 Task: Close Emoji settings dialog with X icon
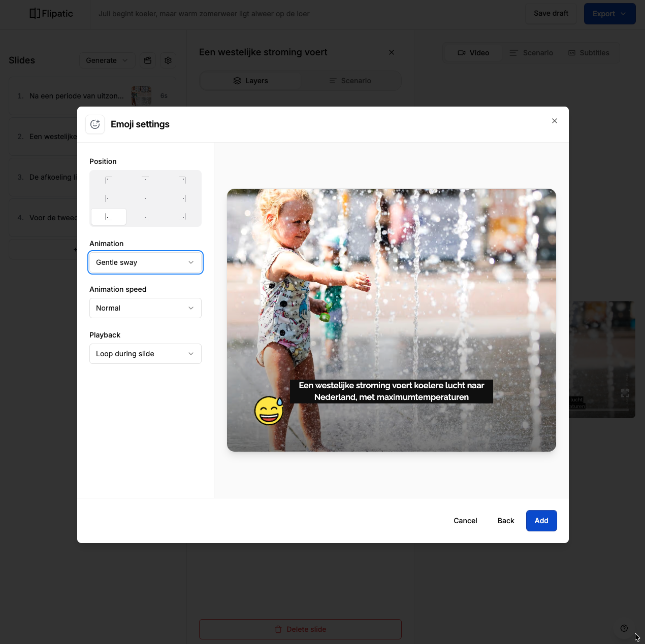555,121
